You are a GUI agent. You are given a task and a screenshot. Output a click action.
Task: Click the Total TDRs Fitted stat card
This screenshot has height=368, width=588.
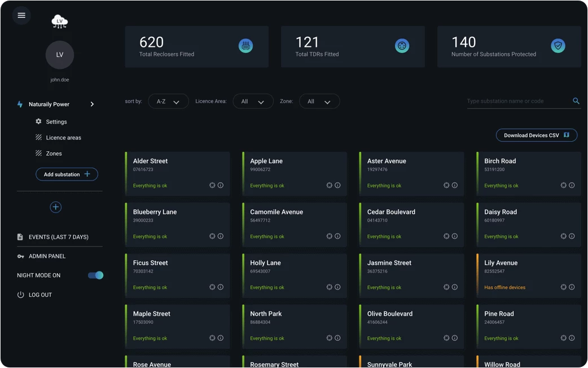pos(353,46)
